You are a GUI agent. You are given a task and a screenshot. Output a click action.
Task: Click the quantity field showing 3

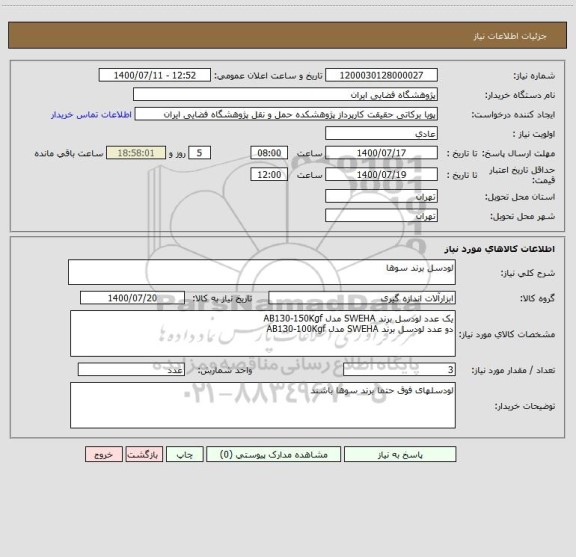pyautogui.click(x=399, y=370)
